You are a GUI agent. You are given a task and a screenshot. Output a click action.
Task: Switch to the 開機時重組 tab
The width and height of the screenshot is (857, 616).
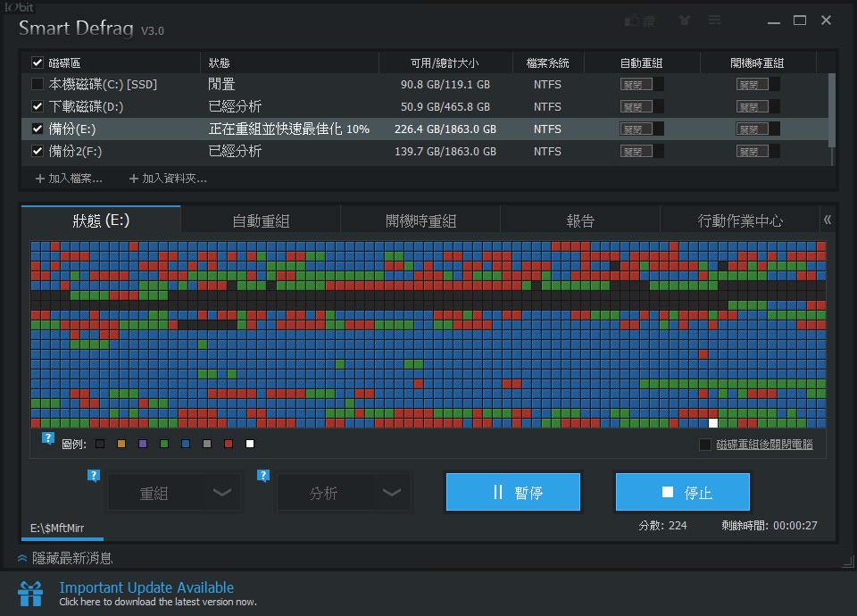click(420, 221)
